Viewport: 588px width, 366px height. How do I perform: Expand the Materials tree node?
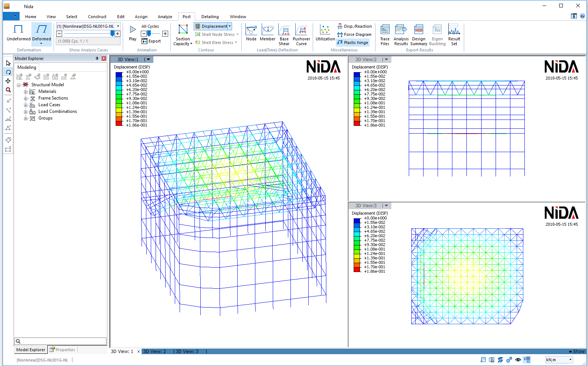click(x=26, y=92)
